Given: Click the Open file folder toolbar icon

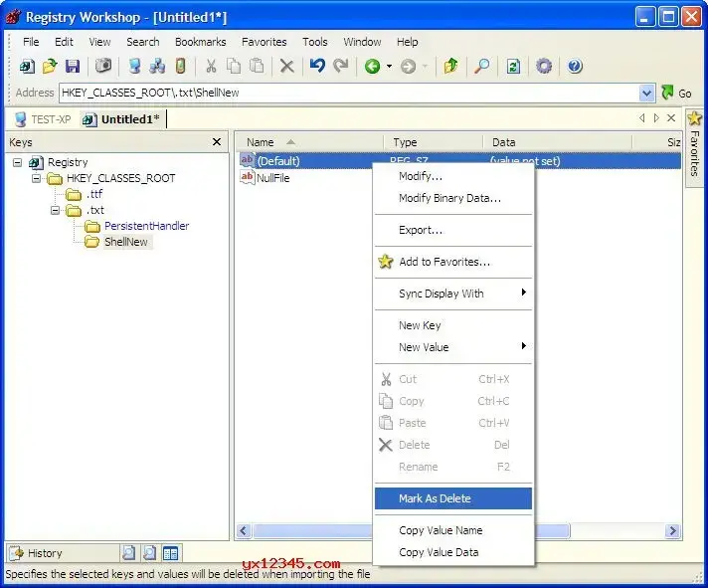Looking at the screenshot, I should [50, 67].
